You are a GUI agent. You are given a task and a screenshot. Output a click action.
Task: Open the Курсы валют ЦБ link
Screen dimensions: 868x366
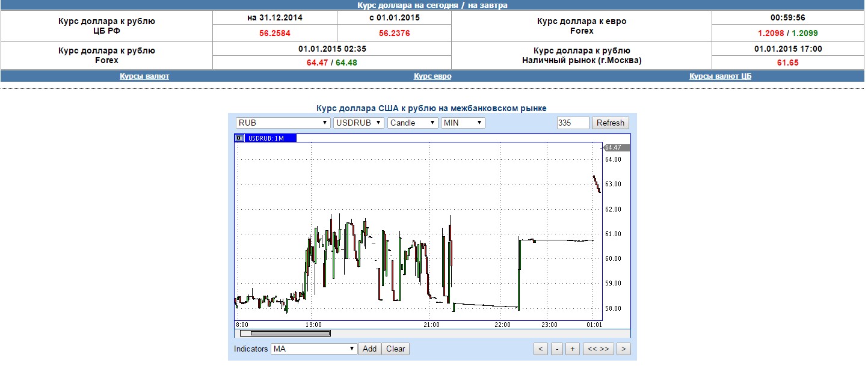720,76
